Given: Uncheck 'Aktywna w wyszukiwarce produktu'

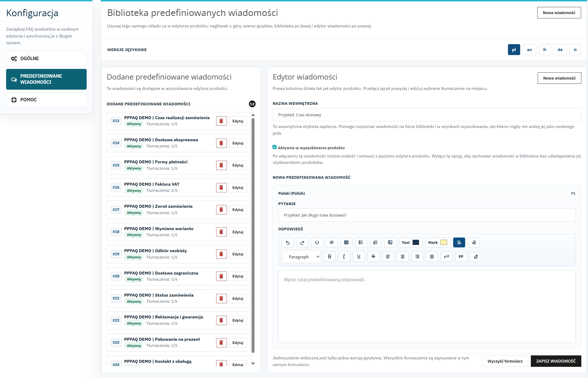Looking at the screenshot, I should pyautogui.click(x=274, y=147).
